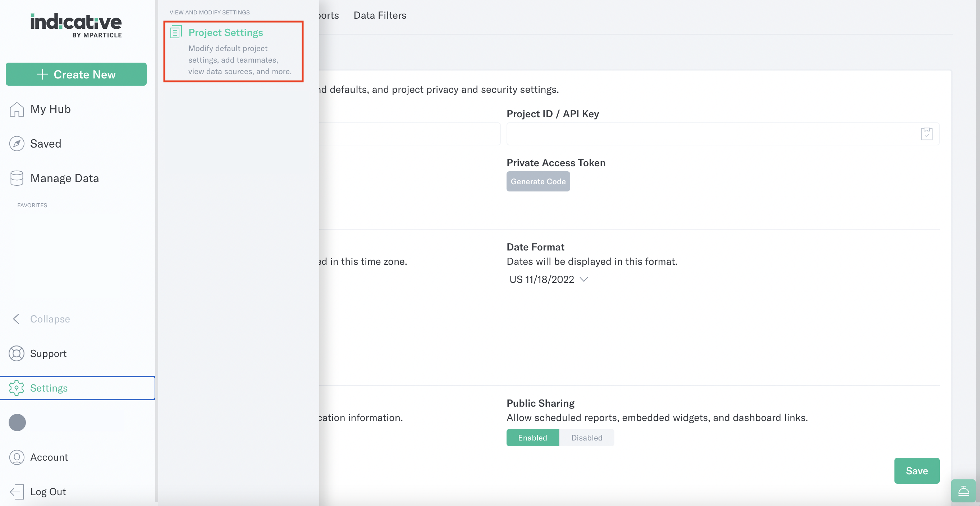Screen dimensions: 980x506
Task: Click the Create New button
Action: pos(76,74)
